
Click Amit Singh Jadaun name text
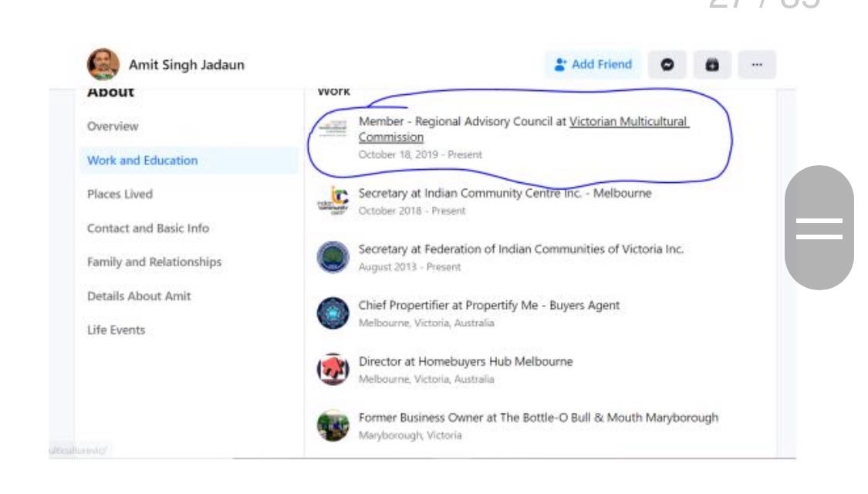pyautogui.click(x=187, y=65)
